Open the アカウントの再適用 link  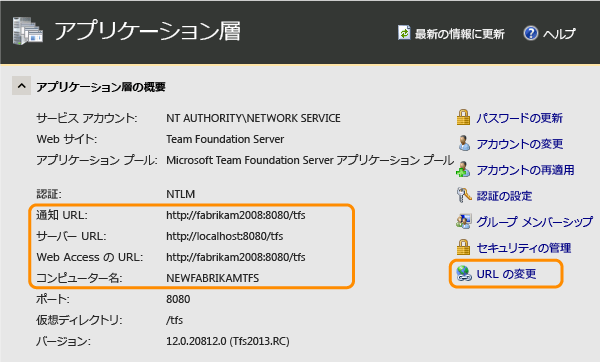click(x=525, y=170)
